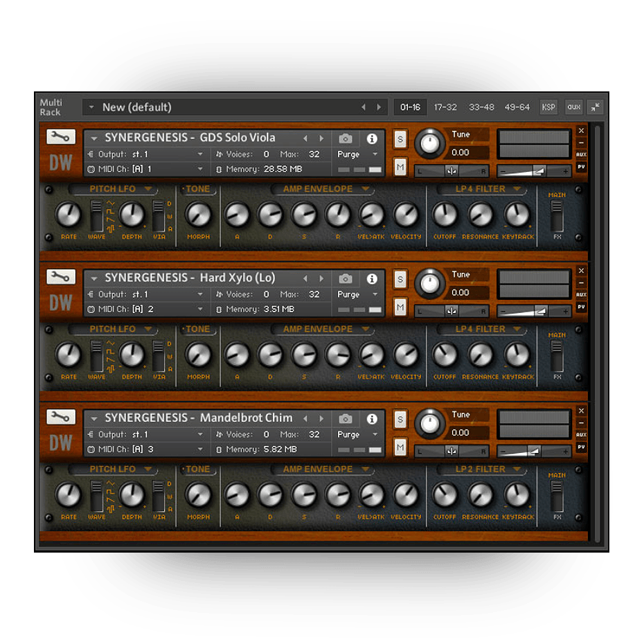This screenshot has width=644, height=644.
Task: Show info for GDS Solo Viola instrument
Action: 372,138
